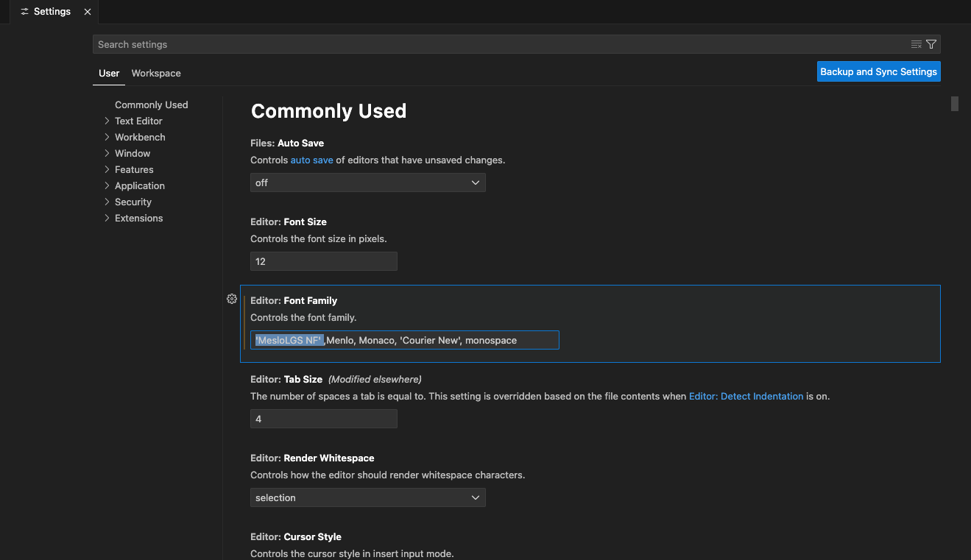
Task: Expand the Features chevron
Action: (x=107, y=169)
